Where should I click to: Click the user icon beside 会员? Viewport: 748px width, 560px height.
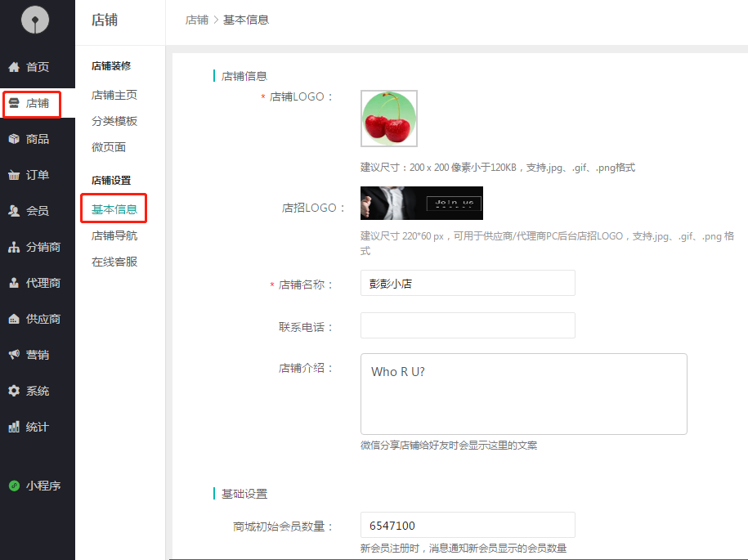[x=14, y=211]
